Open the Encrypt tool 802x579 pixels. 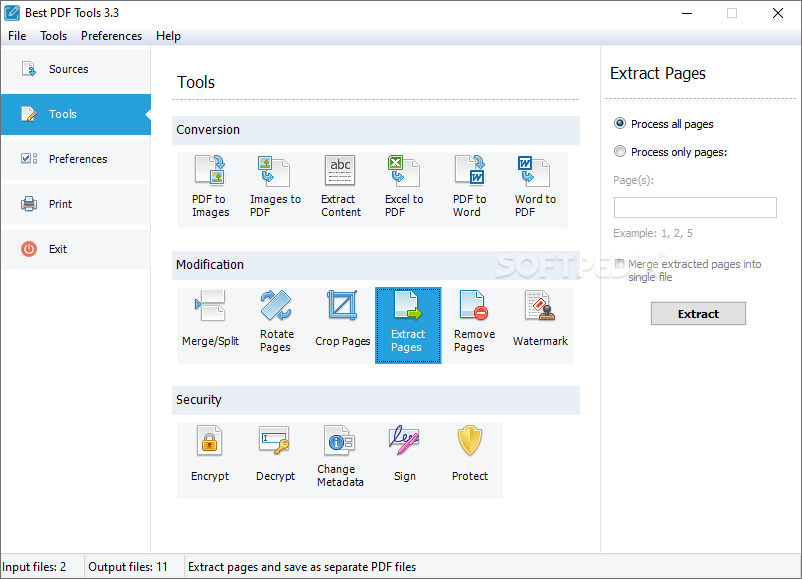[210, 460]
